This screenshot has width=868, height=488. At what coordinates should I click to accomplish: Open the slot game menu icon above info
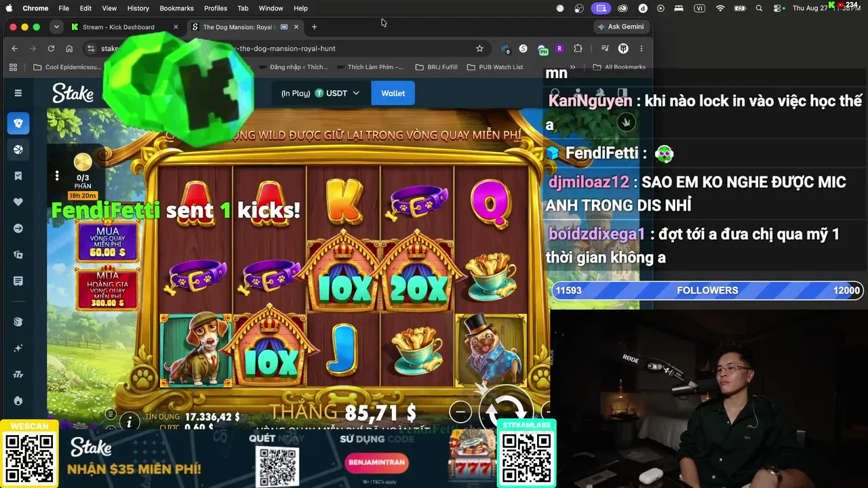click(111, 413)
